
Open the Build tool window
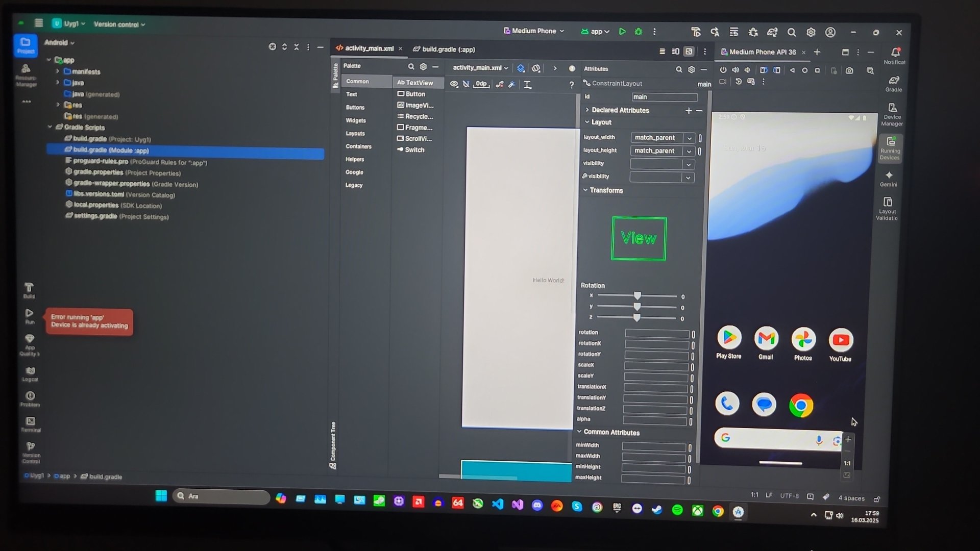[x=29, y=290]
